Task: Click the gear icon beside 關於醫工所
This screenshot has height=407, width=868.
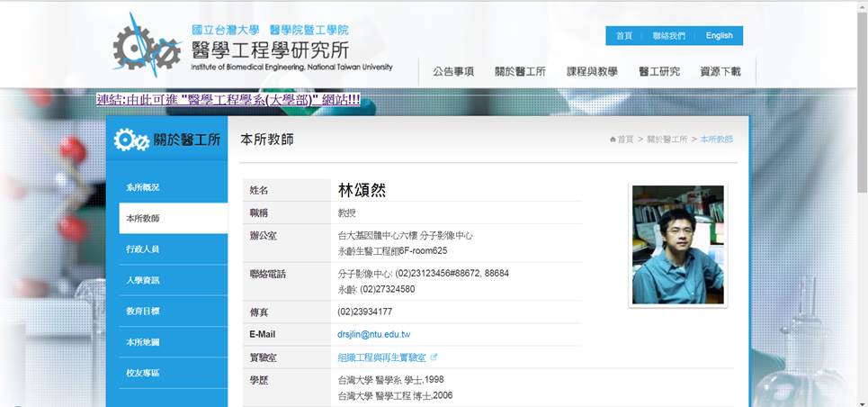Action: coord(131,140)
